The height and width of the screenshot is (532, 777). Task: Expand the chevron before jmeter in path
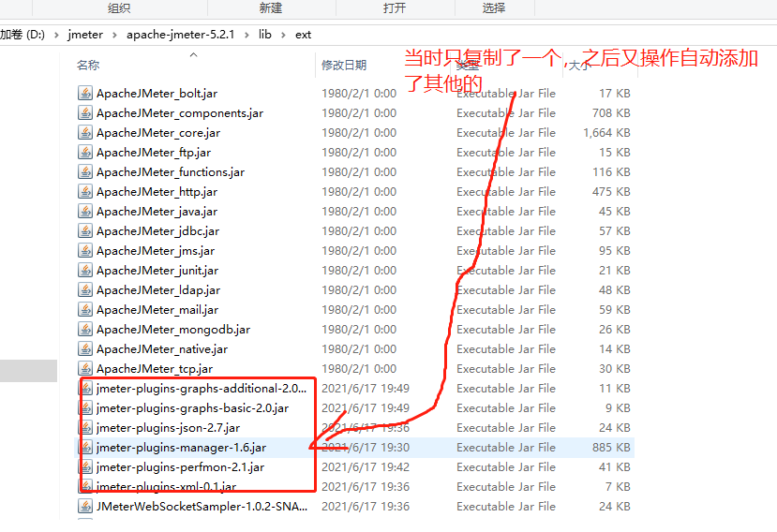tap(56, 35)
